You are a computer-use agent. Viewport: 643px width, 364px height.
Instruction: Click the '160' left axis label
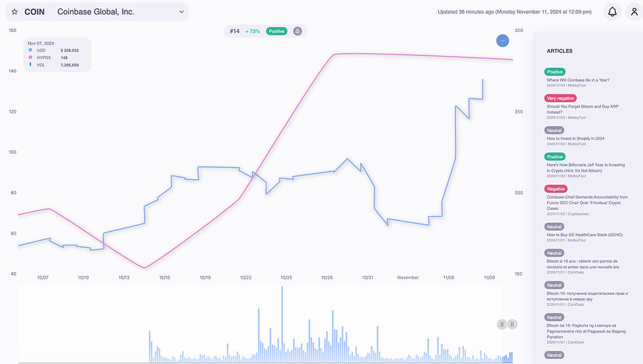tap(12, 30)
